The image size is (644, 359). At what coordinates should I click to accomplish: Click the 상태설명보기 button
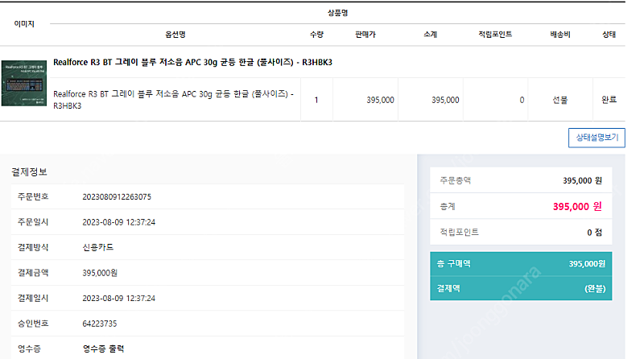coord(597,138)
